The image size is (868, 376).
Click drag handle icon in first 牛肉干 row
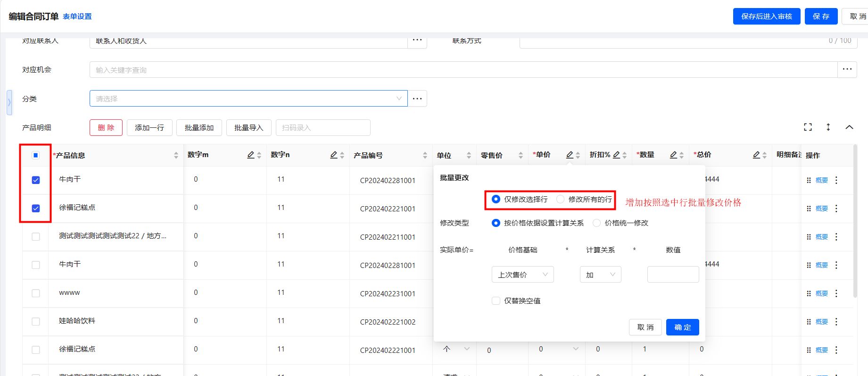[809, 180]
